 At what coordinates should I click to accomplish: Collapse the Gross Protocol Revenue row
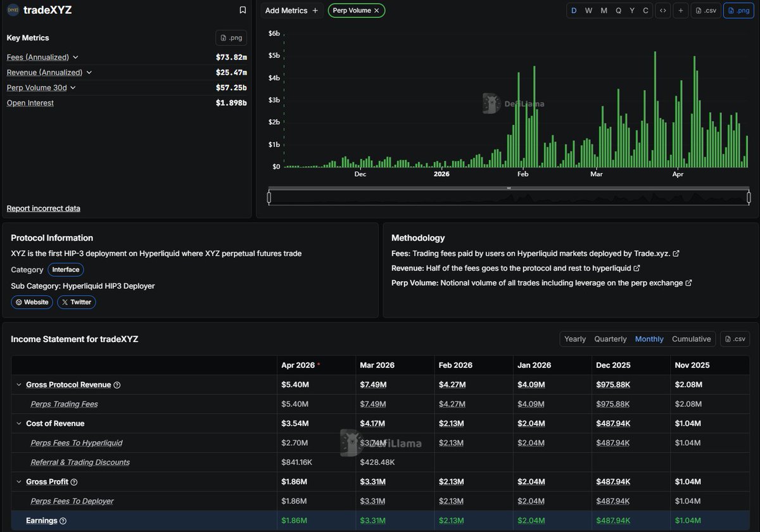coord(18,384)
